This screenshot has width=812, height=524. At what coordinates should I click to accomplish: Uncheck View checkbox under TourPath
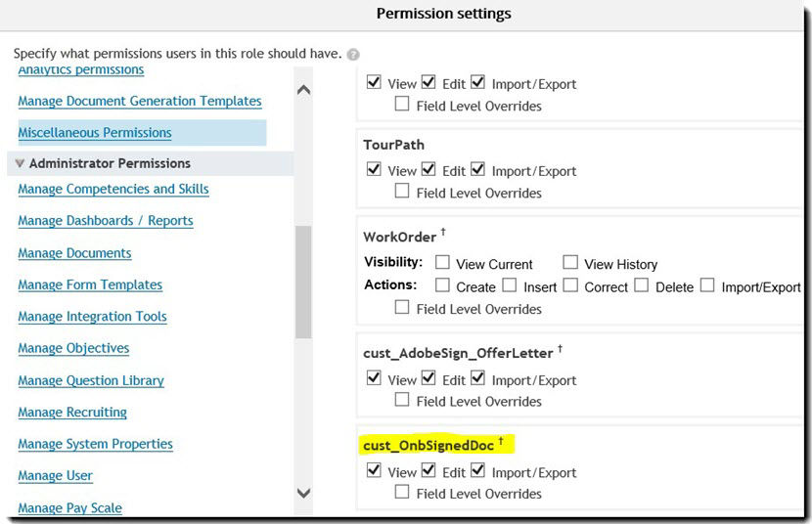[x=374, y=169]
